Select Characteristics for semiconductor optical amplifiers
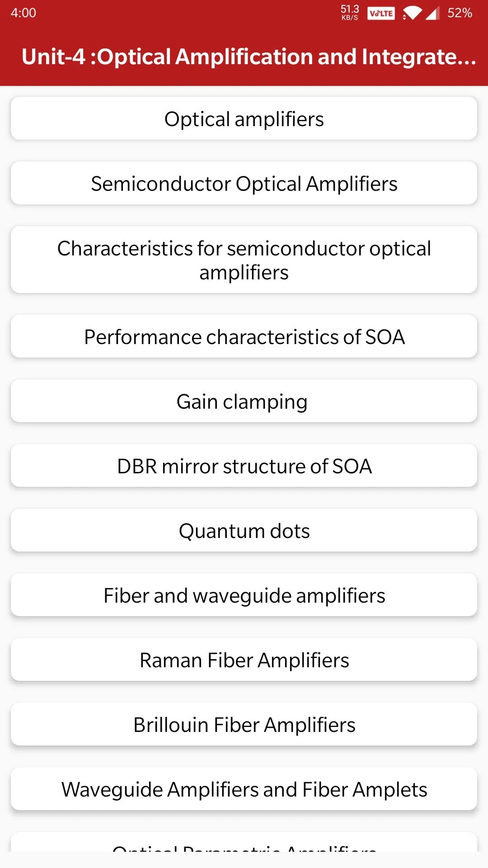The width and height of the screenshot is (488, 868). 244,260
